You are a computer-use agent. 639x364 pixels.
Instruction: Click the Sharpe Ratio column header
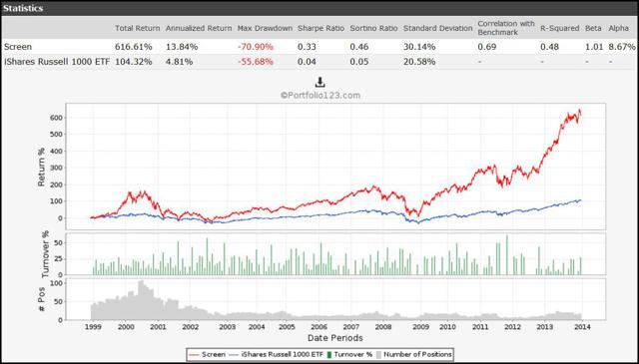tap(321, 29)
